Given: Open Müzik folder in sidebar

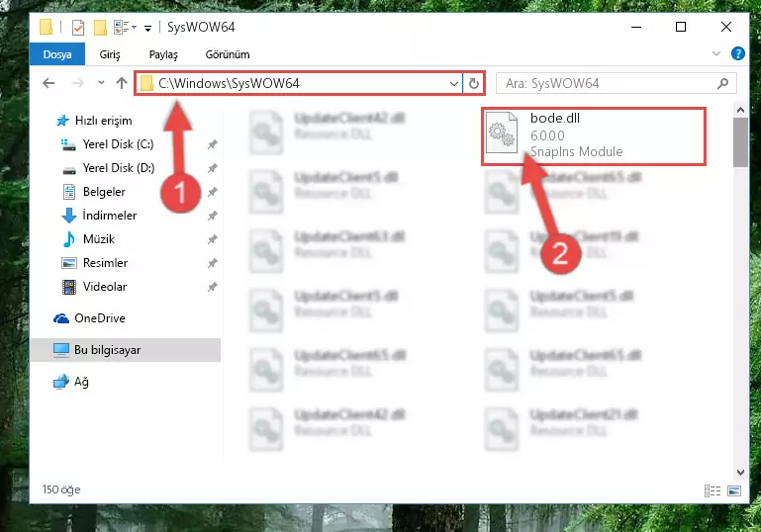Looking at the screenshot, I should tap(99, 239).
